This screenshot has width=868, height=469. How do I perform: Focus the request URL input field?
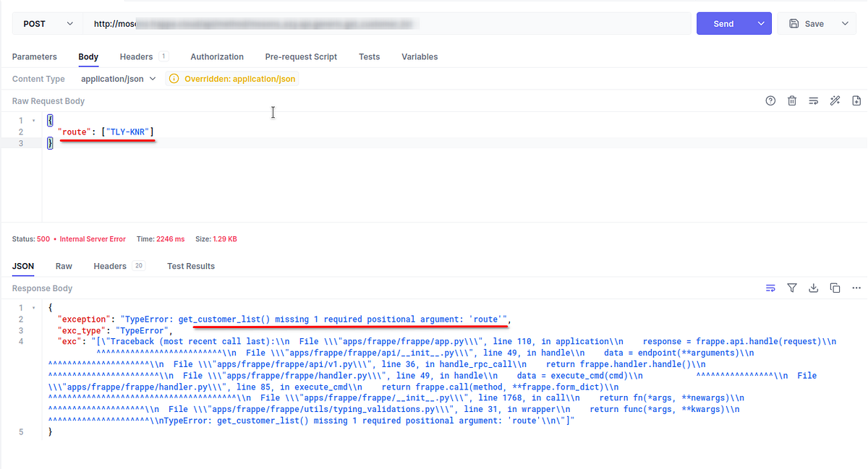[387, 23]
